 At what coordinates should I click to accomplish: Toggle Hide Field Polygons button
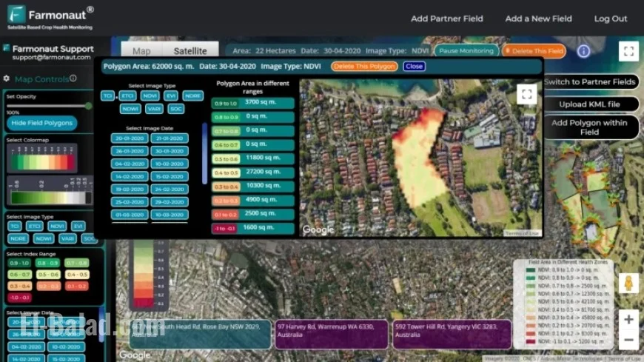[42, 123]
